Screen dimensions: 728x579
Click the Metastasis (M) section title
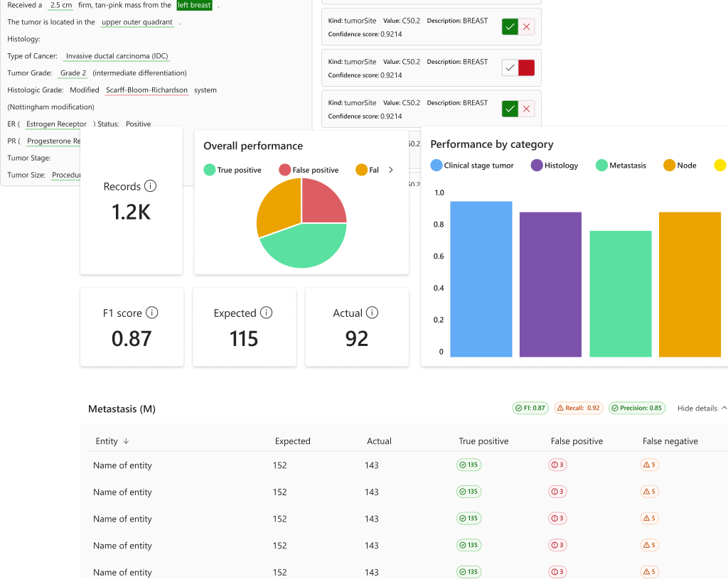point(122,408)
